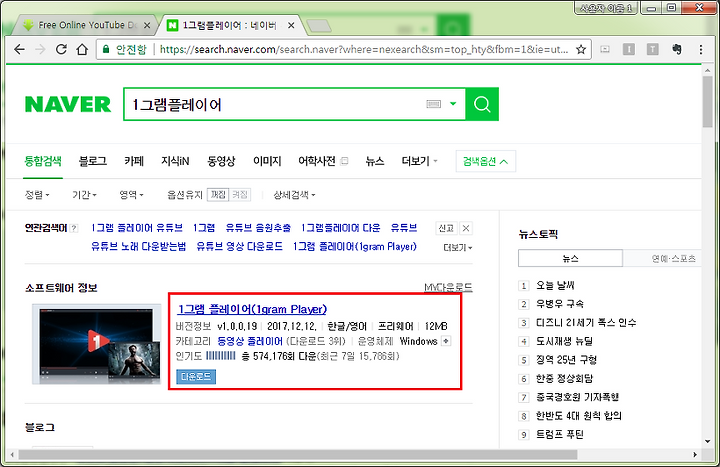Open the 기간 period dropdown
This screenshot has width=720, height=467.
point(84,195)
